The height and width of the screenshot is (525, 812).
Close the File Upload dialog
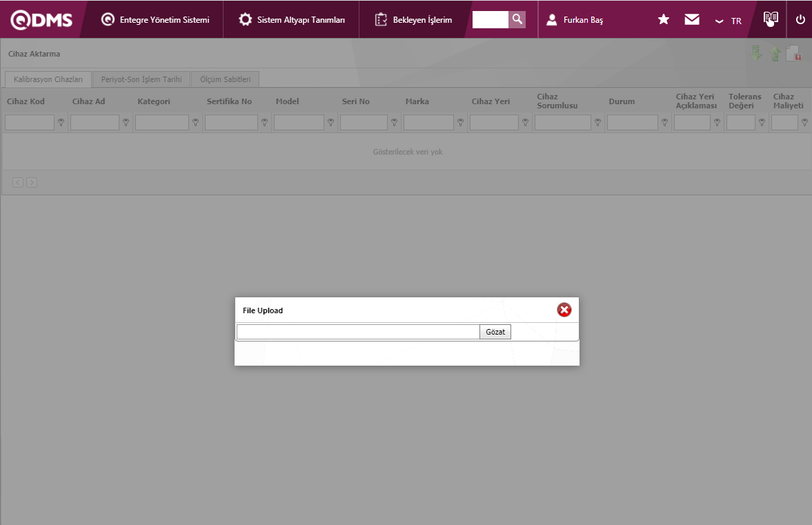coord(564,310)
